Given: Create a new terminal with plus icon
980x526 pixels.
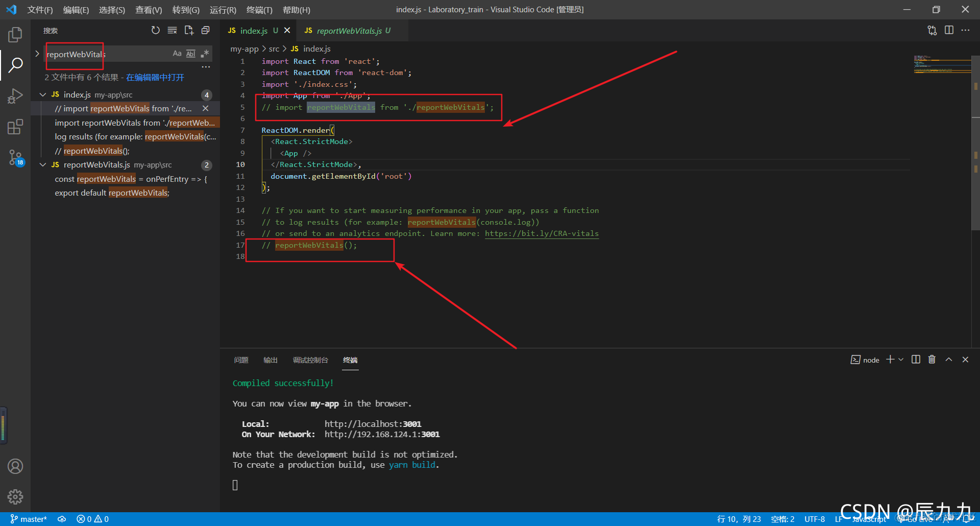Looking at the screenshot, I should point(890,360).
